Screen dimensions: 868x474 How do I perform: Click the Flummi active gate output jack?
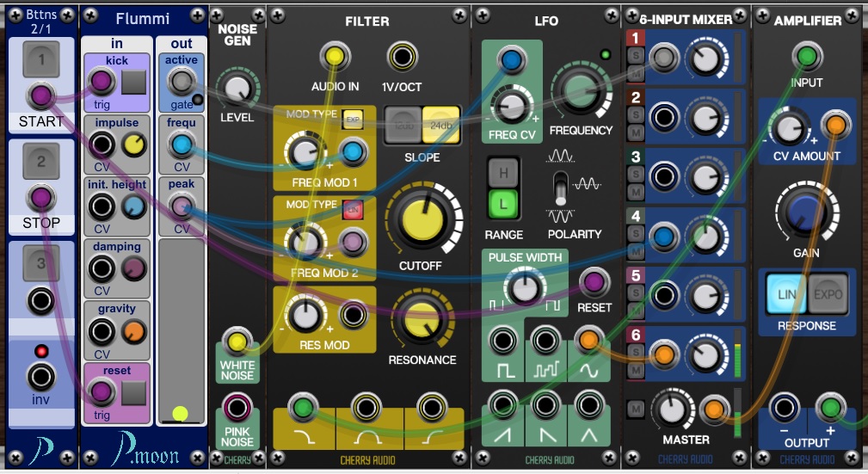coord(180,82)
